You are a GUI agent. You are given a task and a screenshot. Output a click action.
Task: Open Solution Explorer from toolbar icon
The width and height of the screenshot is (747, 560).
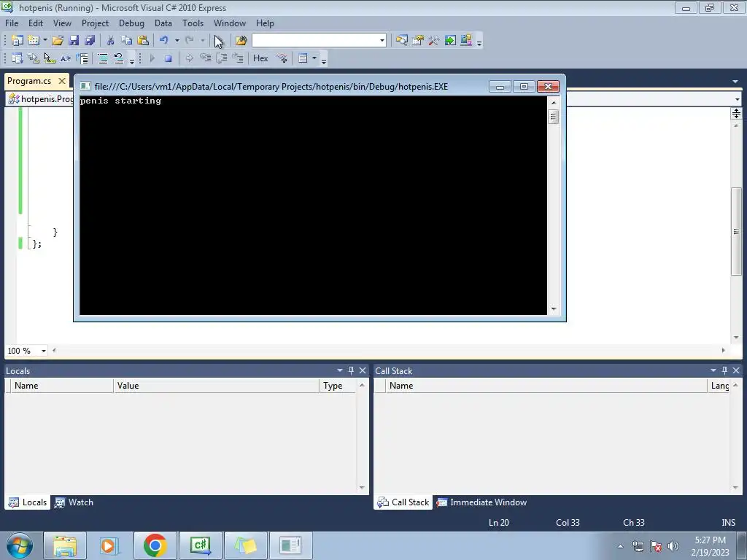402,41
